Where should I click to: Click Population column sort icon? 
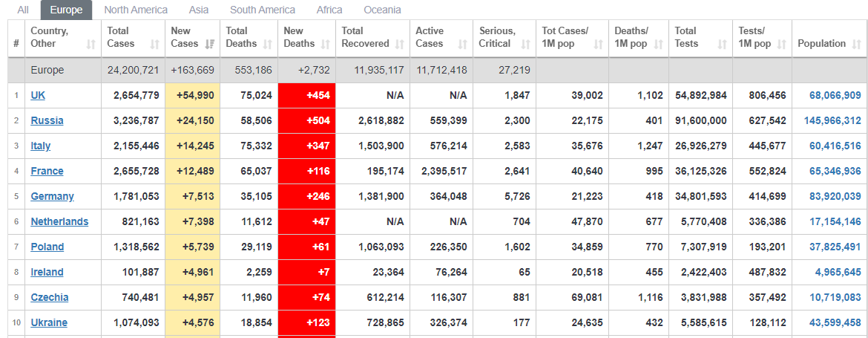[x=855, y=45]
